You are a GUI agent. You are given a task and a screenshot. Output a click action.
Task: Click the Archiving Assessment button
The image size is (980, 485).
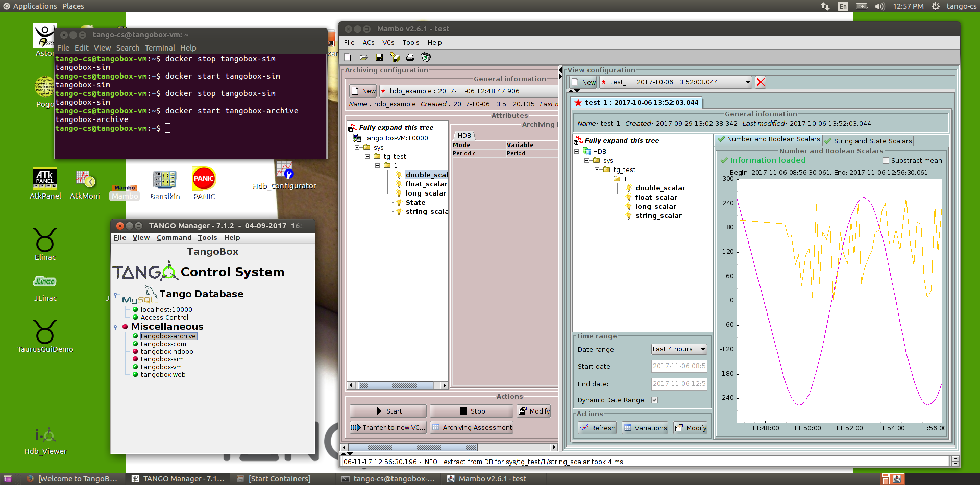pyautogui.click(x=472, y=428)
